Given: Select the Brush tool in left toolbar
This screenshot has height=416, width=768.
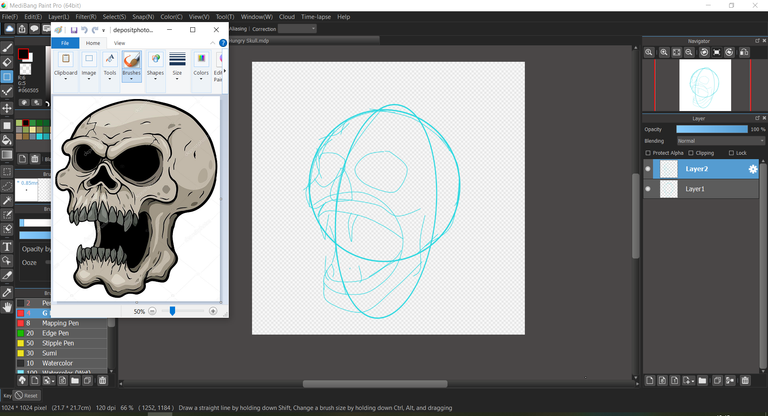Looking at the screenshot, I should (7, 48).
